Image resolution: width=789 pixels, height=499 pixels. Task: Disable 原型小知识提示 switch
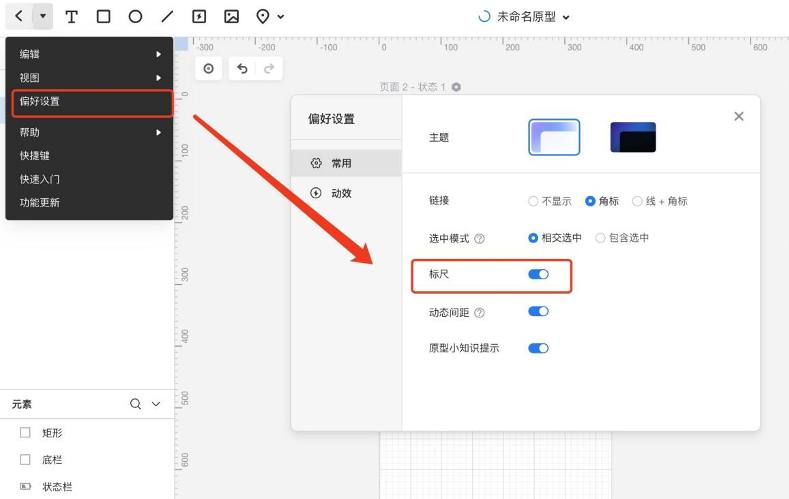click(538, 349)
